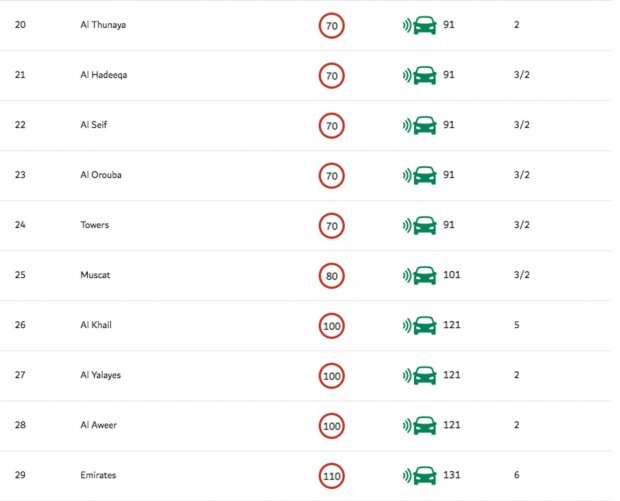Click the Emirates road name

(98, 475)
